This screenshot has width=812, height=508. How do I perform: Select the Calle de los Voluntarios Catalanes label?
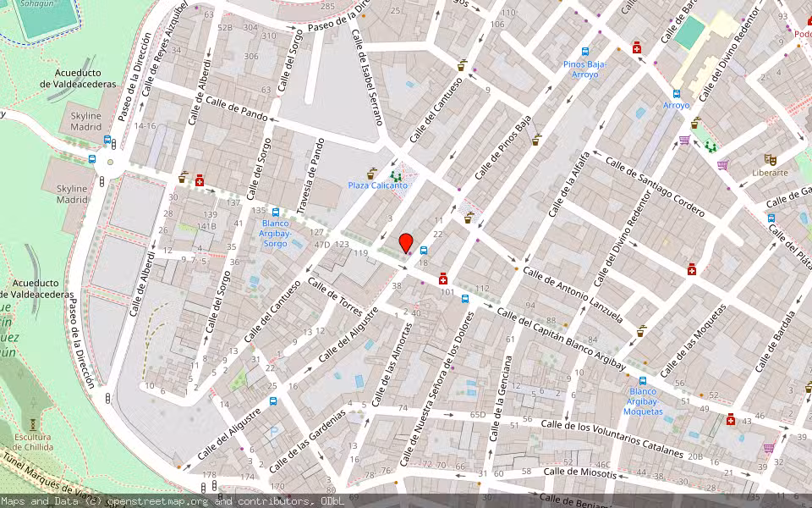pos(612,439)
